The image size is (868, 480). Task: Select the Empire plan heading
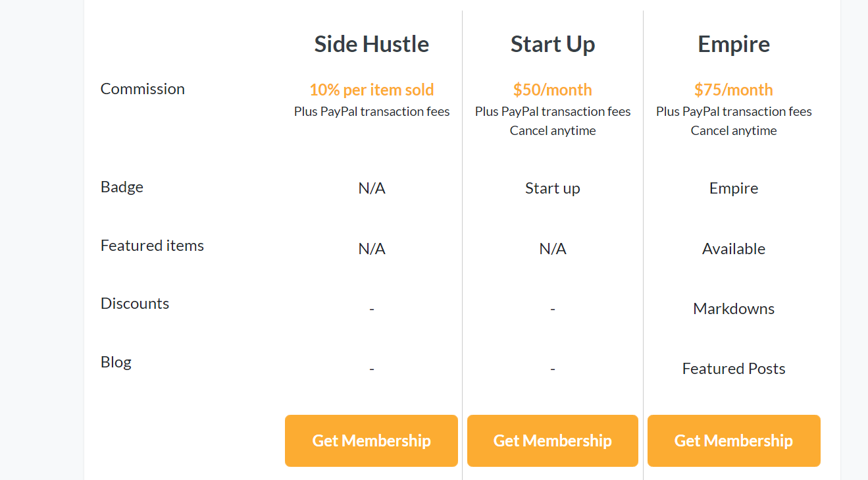[734, 44]
